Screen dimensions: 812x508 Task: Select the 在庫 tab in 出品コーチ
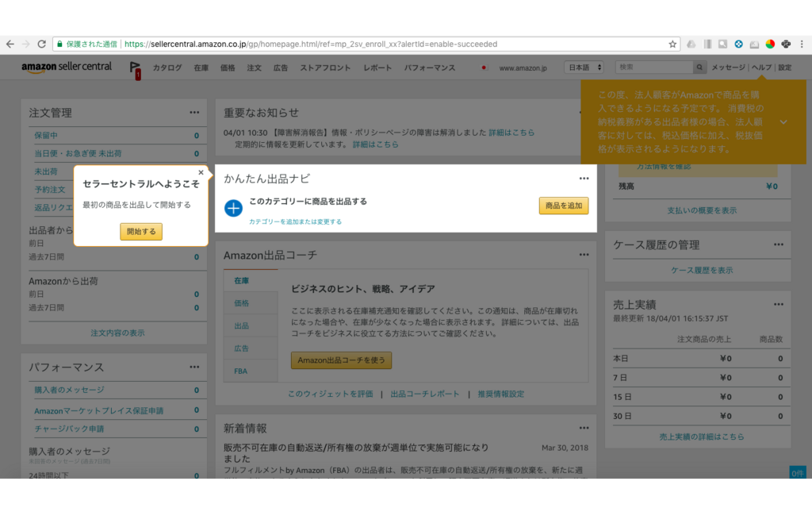[x=251, y=280]
